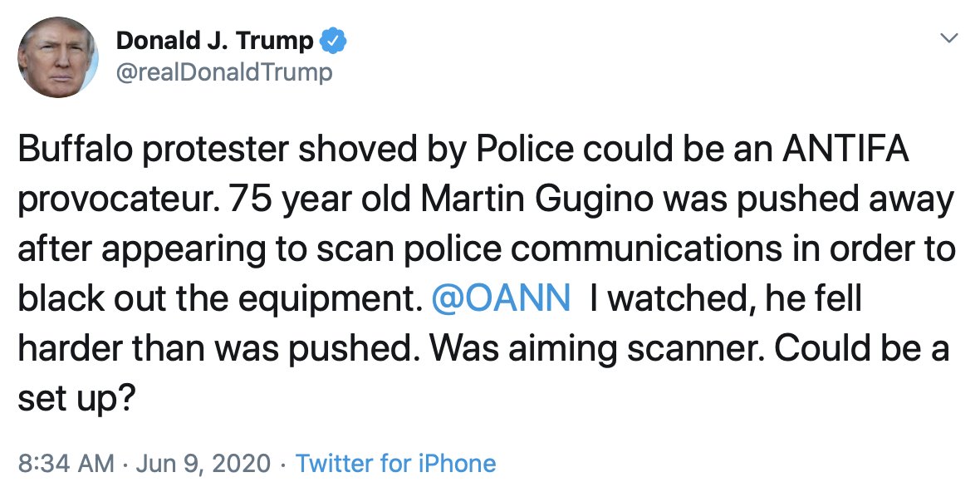
Task: Click the 8:34 AM timestamp
Action: (66, 463)
